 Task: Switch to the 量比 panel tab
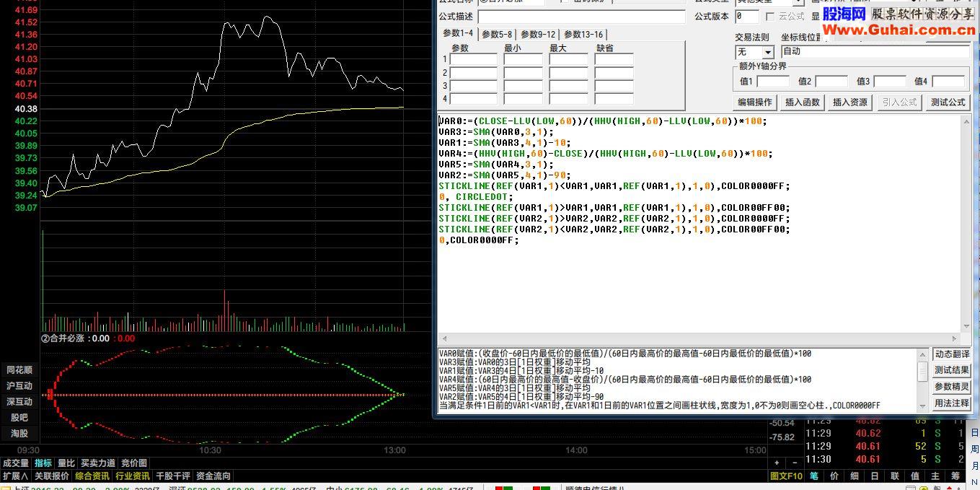(x=66, y=463)
